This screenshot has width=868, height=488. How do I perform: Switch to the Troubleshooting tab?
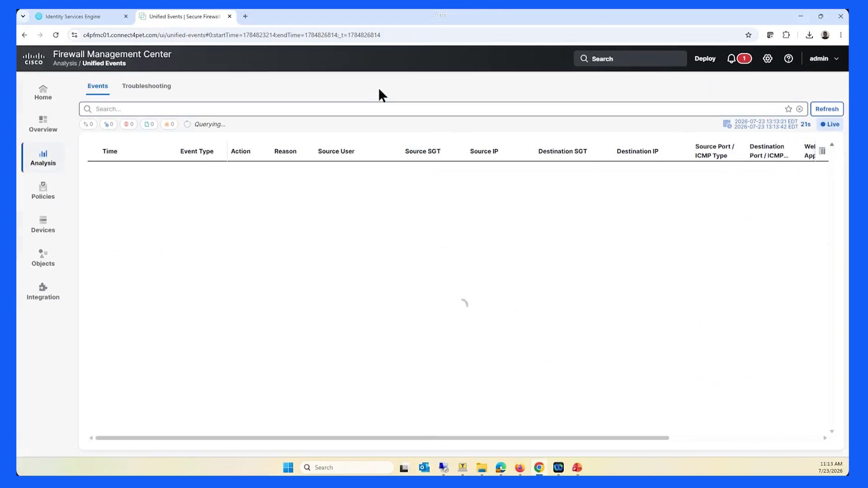click(x=146, y=86)
